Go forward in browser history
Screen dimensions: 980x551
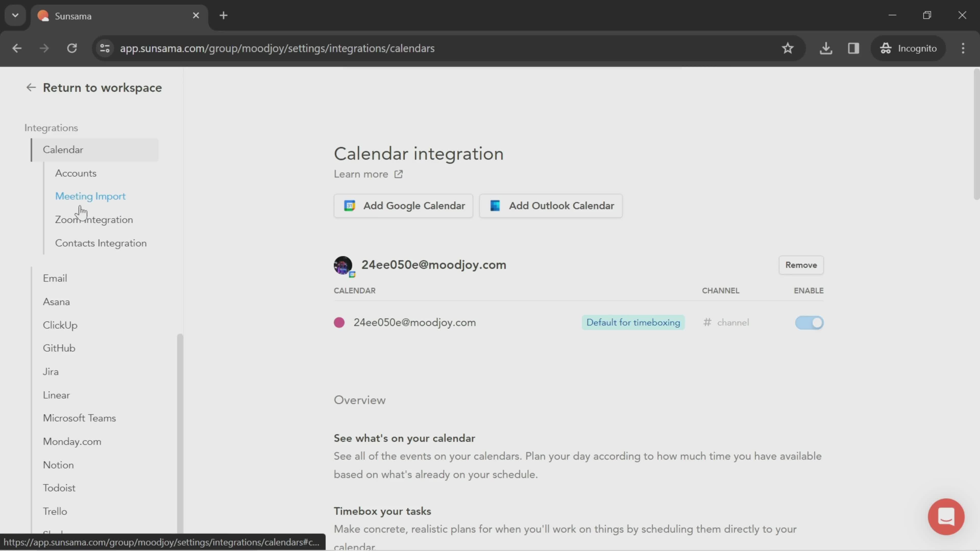tap(44, 48)
